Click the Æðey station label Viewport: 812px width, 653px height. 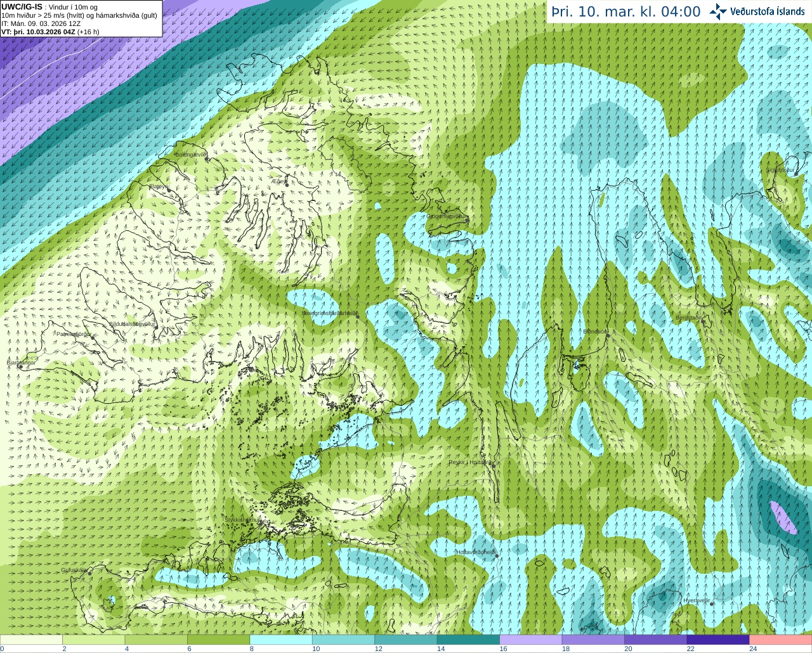pos(279,181)
